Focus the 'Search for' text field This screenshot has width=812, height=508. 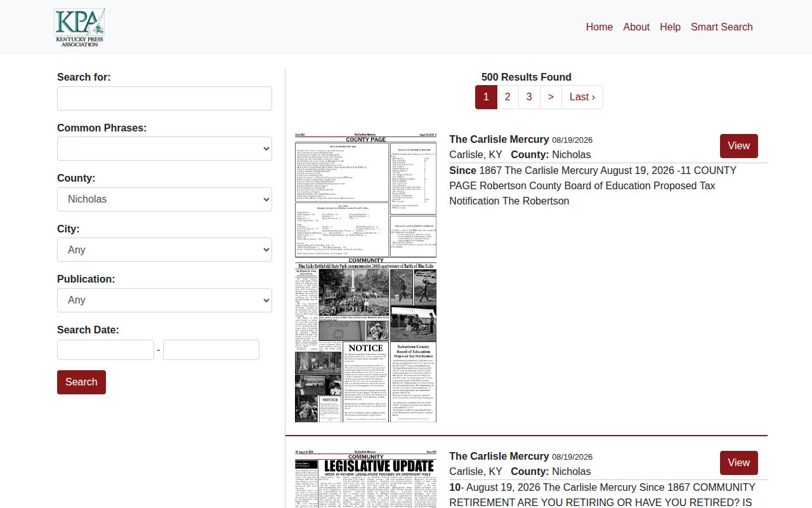[164, 98]
